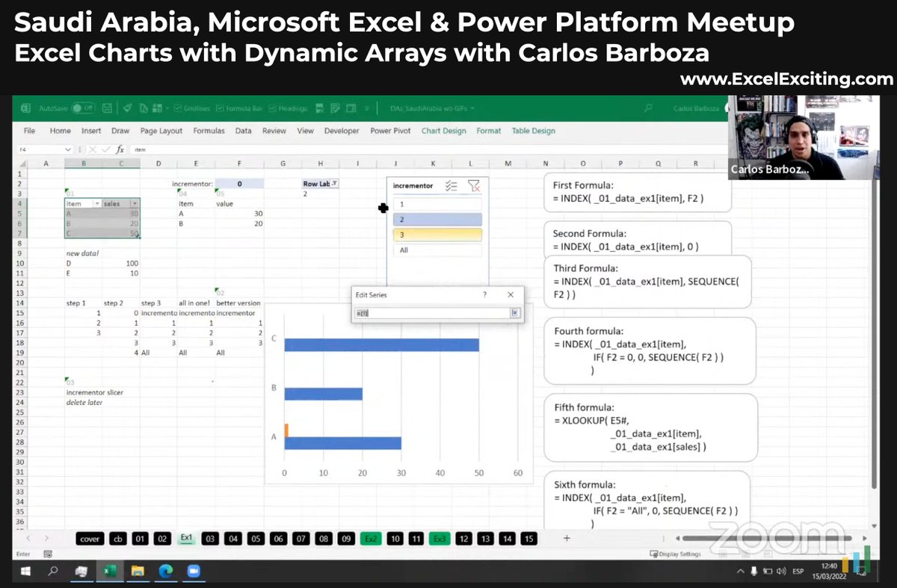This screenshot has height=588, width=897.
Task: Open the Page Layout tab
Action: (x=161, y=131)
